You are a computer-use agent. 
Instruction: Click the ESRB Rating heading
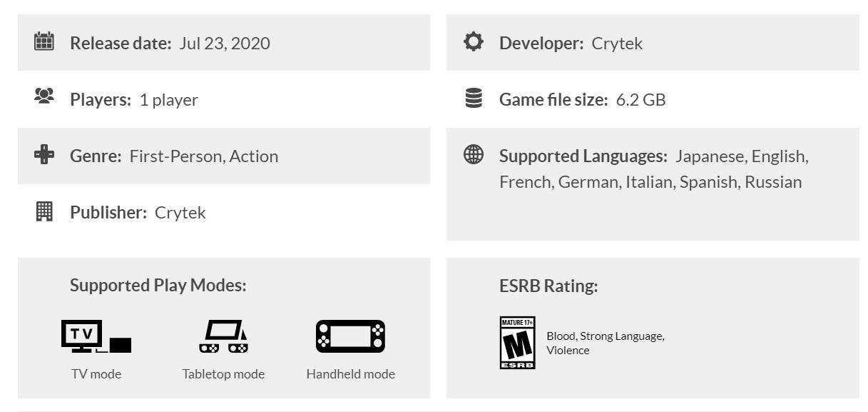548,286
